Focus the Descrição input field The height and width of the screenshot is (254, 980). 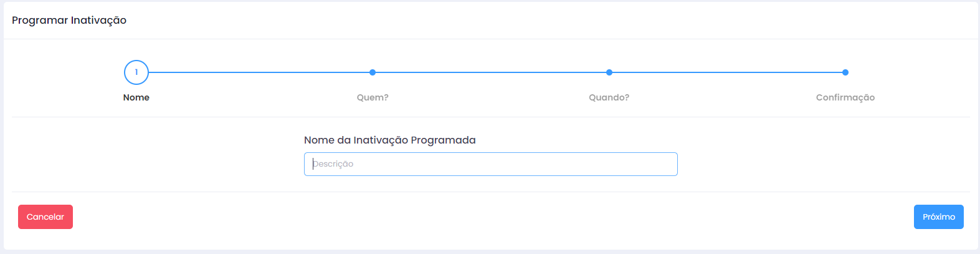(491, 164)
